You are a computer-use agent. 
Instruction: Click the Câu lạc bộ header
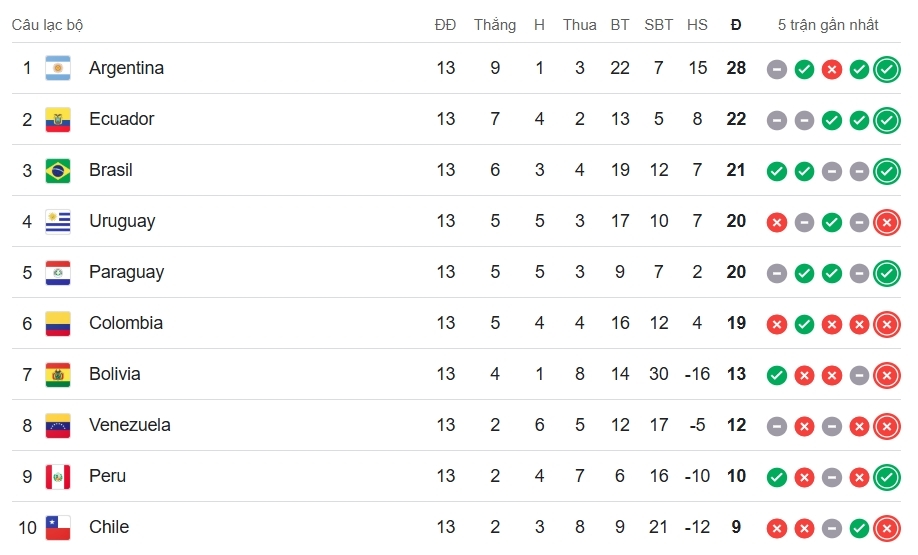[47, 25]
